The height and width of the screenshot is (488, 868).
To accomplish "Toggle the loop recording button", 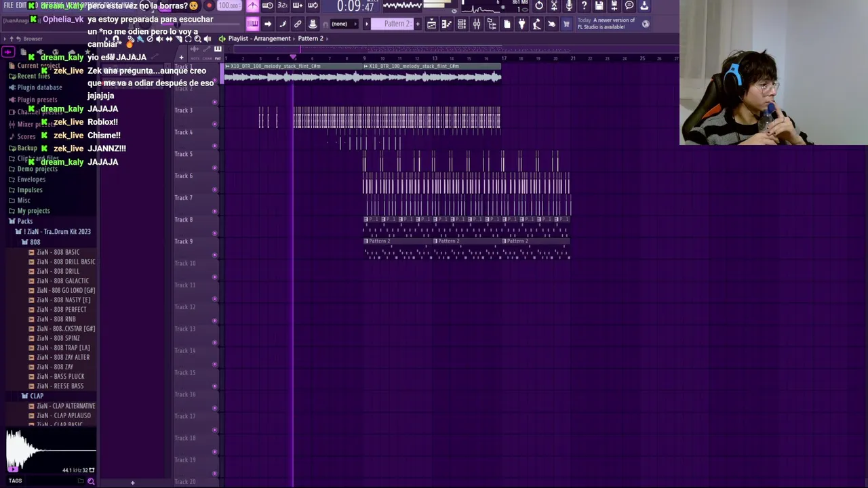I will (x=313, y=5).
